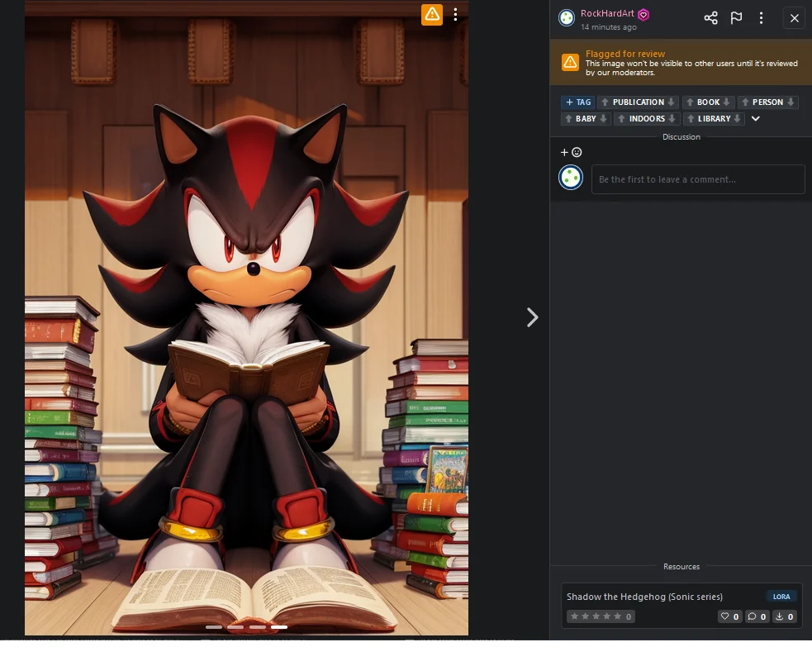Viewport: 812px width, 647px height.
Task: Click the heart count on the resource card
Action: (729, 617)
